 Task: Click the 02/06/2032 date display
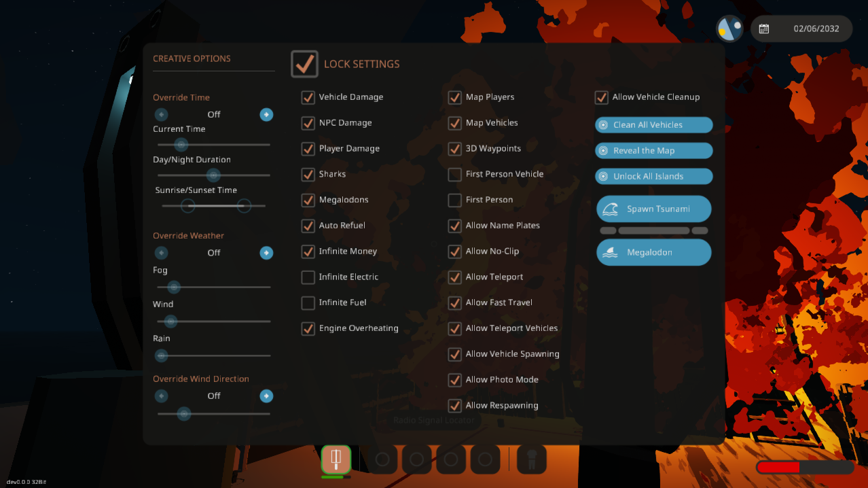[x=816, y=29]
